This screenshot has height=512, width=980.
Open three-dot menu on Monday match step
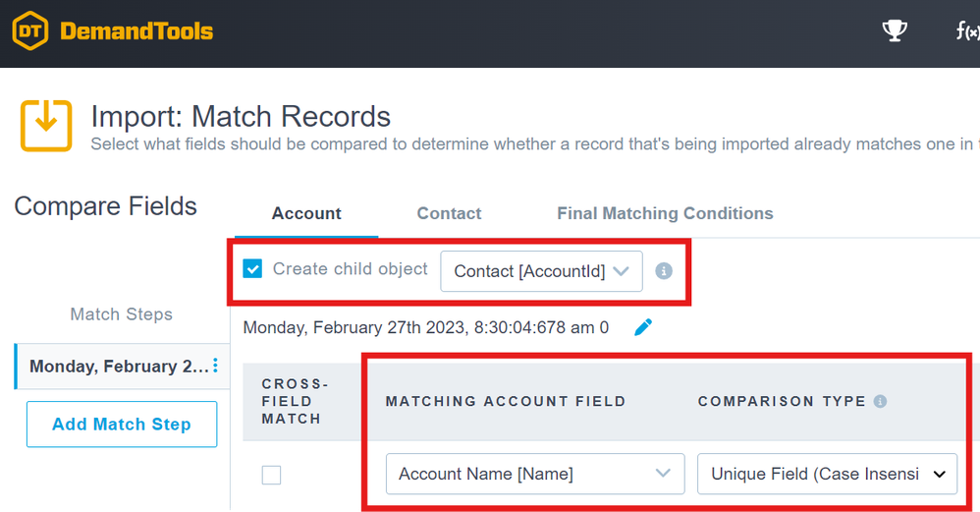215,367
